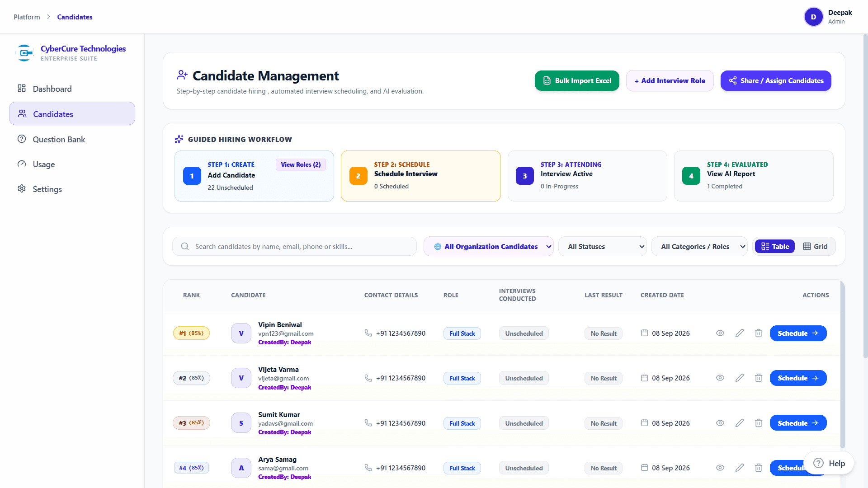Viewport: 868px width, 488px height.
Task: Select Step 3 Interview Active card
Action: [x=587, y=176]
